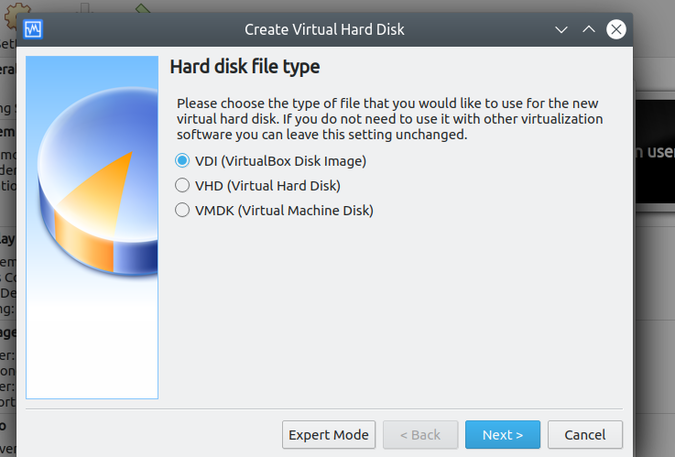
Task: Close the Create Virtual Hard Disk dialog
Action: click(x=616, y=29)
